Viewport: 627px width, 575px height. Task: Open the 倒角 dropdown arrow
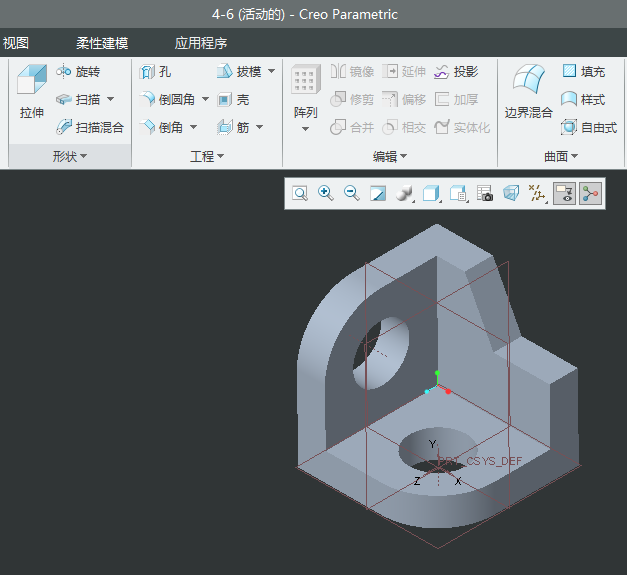193,127
